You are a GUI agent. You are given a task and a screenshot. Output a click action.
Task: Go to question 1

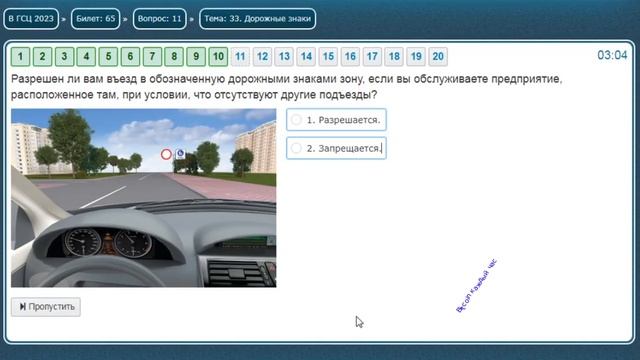point(20,56)
